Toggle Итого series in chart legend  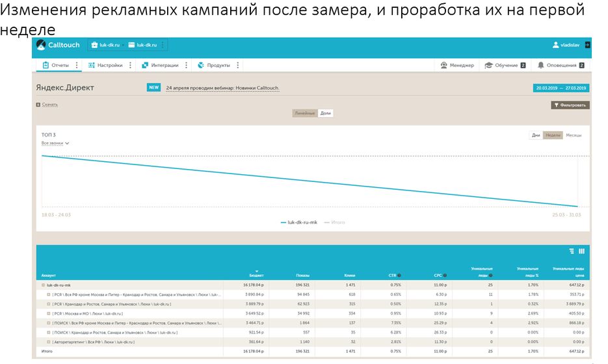(334, 222)
